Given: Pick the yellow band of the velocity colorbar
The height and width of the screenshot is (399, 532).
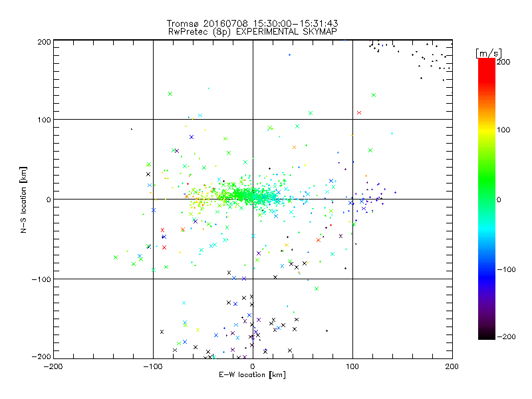Looking at the screenshot, I should 487,130.
